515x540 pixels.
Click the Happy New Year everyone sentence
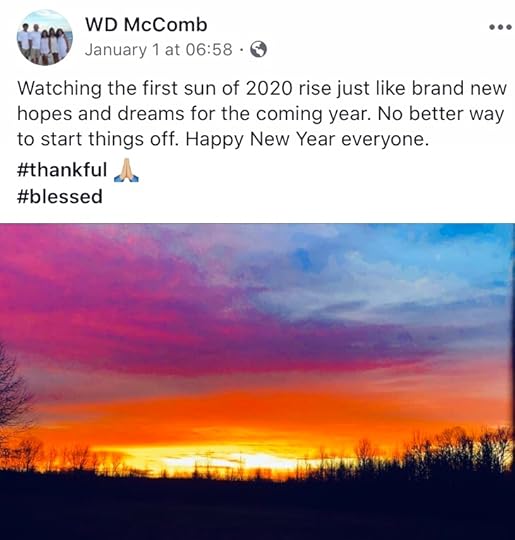[307, 139]
